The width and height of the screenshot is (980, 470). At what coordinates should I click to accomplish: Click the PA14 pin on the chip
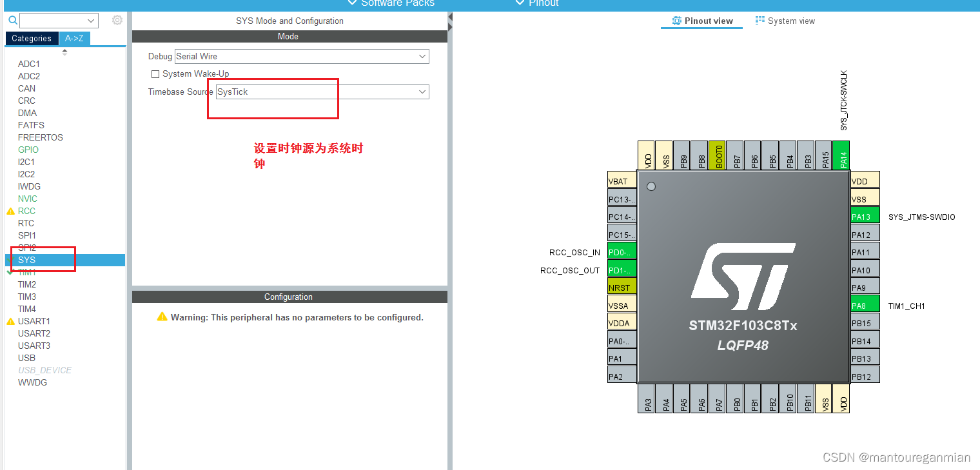841,155
